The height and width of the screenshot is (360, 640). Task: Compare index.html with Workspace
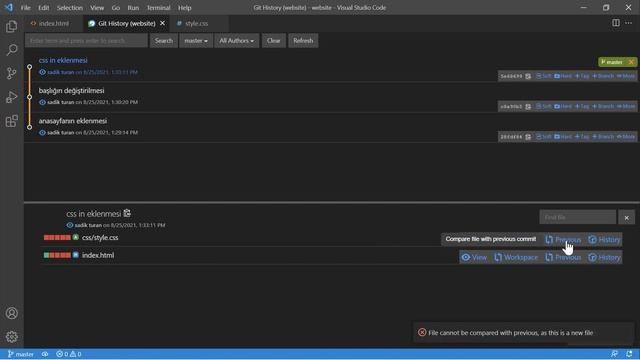point(516,258)
